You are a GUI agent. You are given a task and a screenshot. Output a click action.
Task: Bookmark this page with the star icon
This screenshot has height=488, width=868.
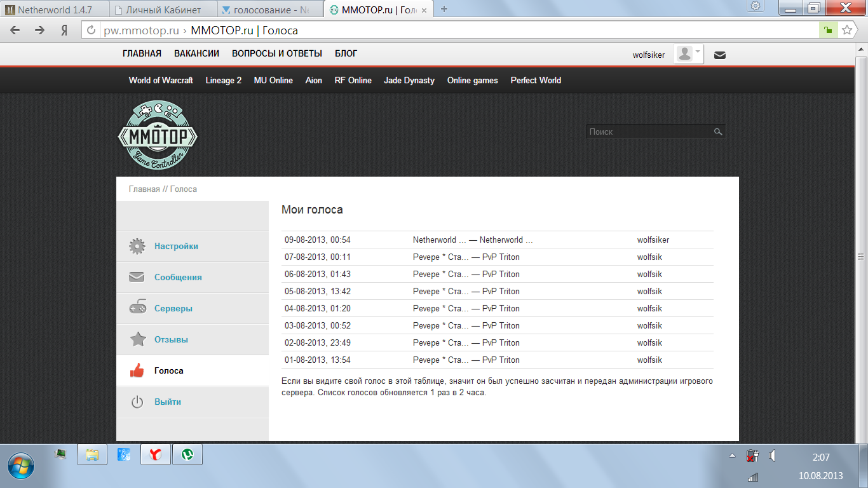tap(846, 30)
